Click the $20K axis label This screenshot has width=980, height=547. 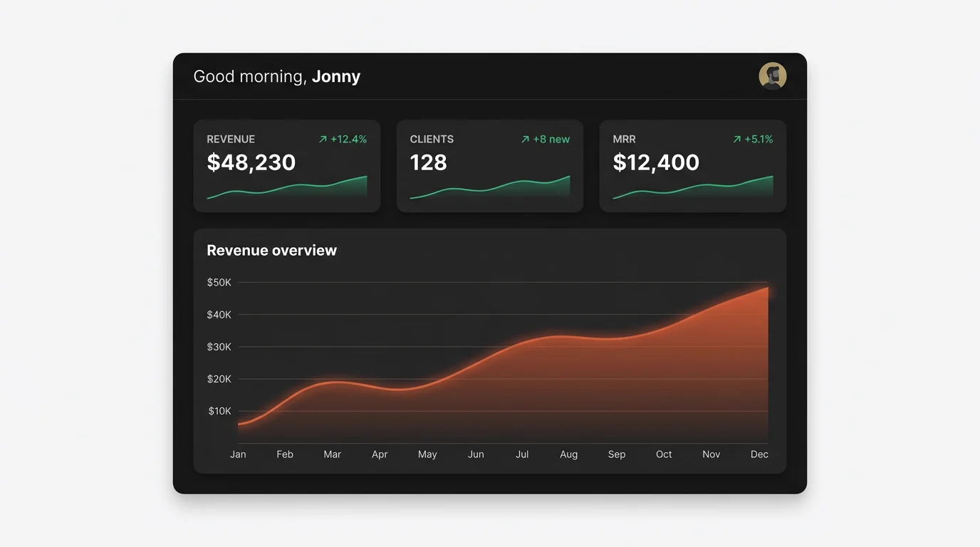219,379
